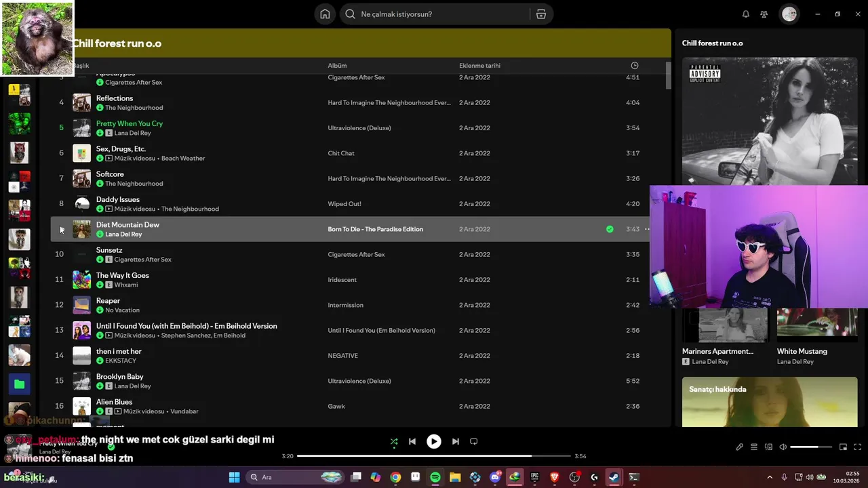This screenshot has height=488, width=868.
Task: Open Friend Activity icon
Action: pyautogui.click(x=764, y=14)
